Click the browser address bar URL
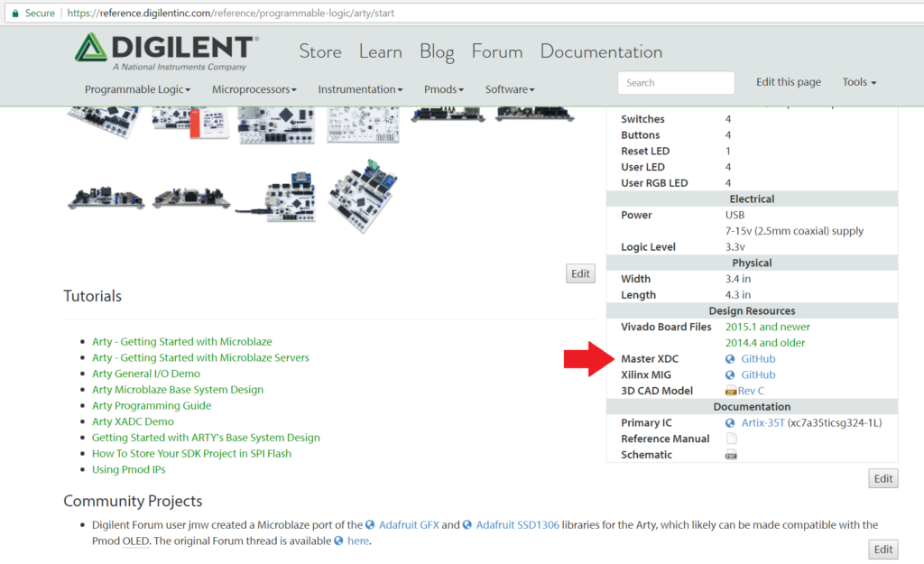The height and width of the screenshot is (564, 924). 230,13
